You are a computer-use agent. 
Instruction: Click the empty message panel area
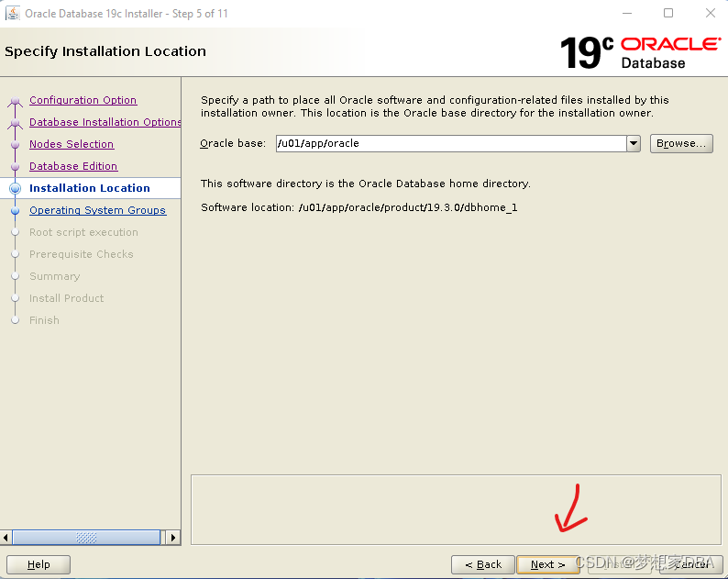click(456, 509)
